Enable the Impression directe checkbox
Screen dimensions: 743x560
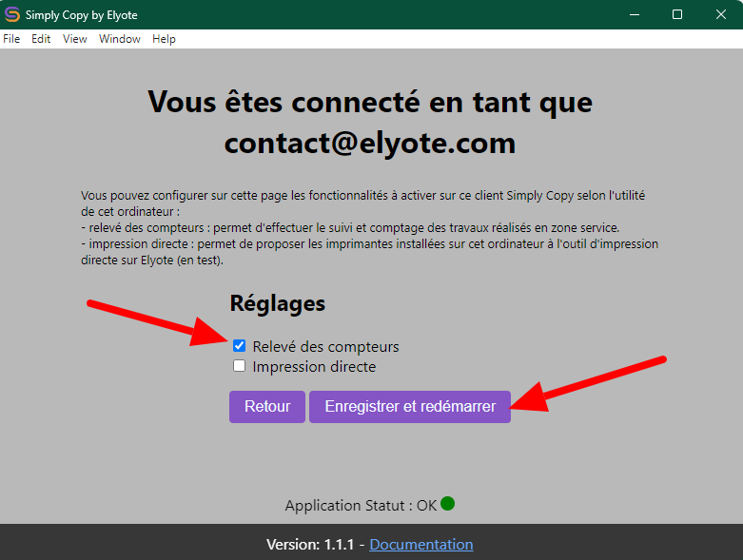(240, 366)
